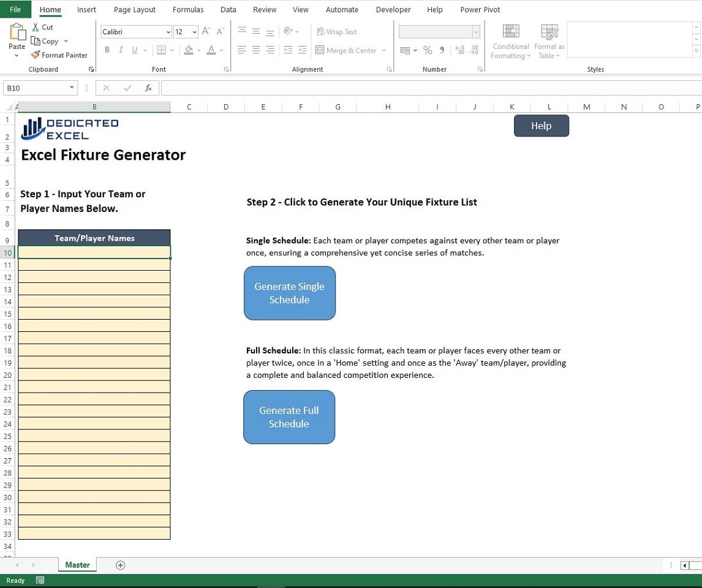Expand the font size dropdown
702x588 pixels.
click(194, 31)
